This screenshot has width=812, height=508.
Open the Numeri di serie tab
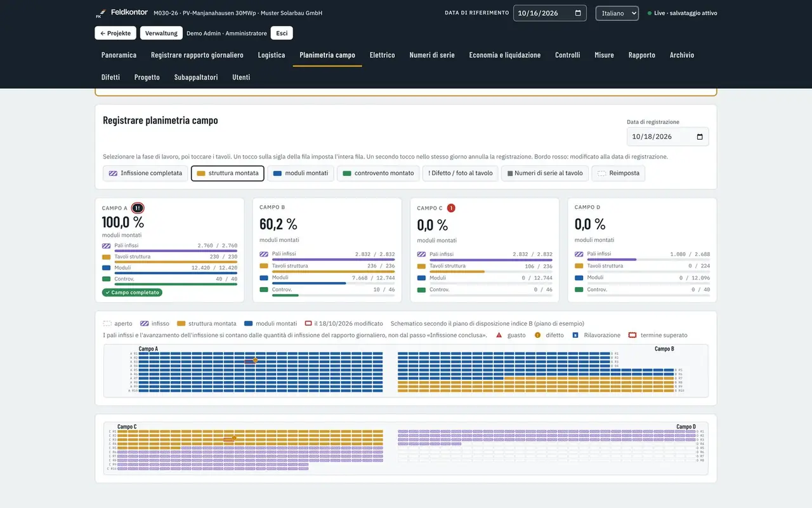click(x=432, y=55)
